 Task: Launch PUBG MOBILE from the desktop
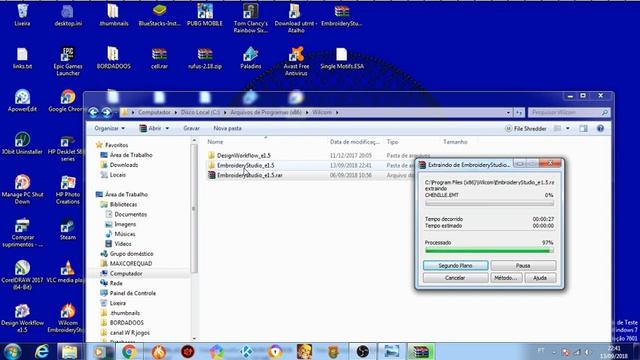(205, 15)
